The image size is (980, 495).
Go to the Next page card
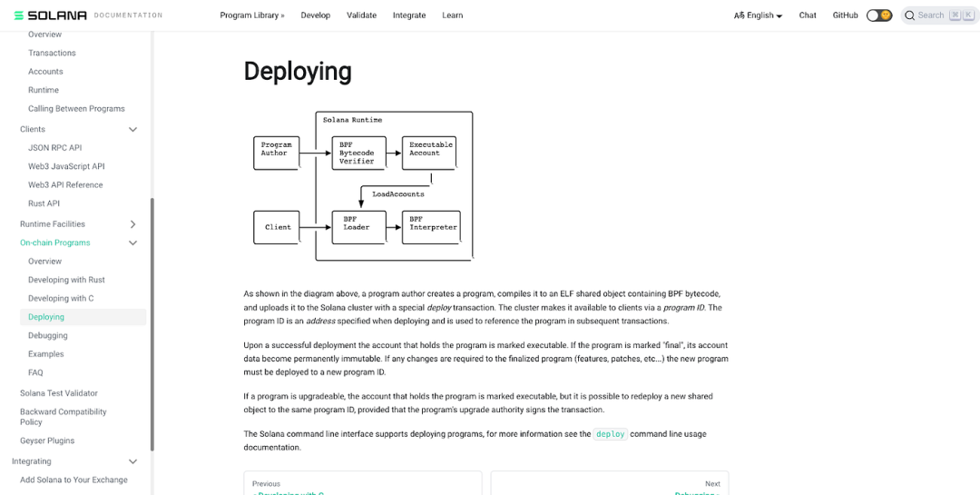610,483
